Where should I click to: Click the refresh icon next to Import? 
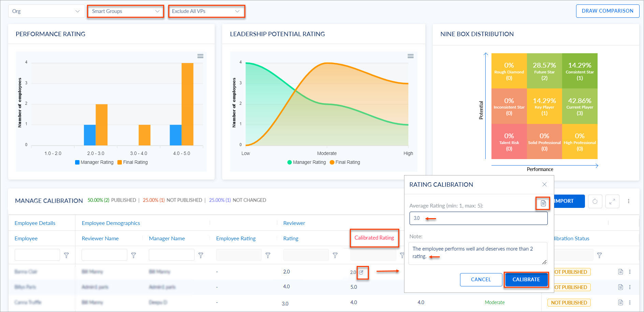(x=595, y=201)
